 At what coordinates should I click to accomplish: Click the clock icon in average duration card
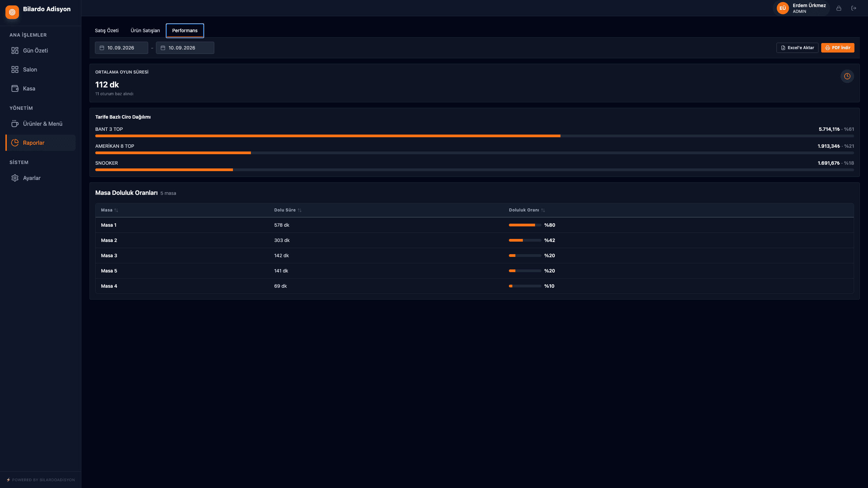pyautogui.click(x=847, y=76)
